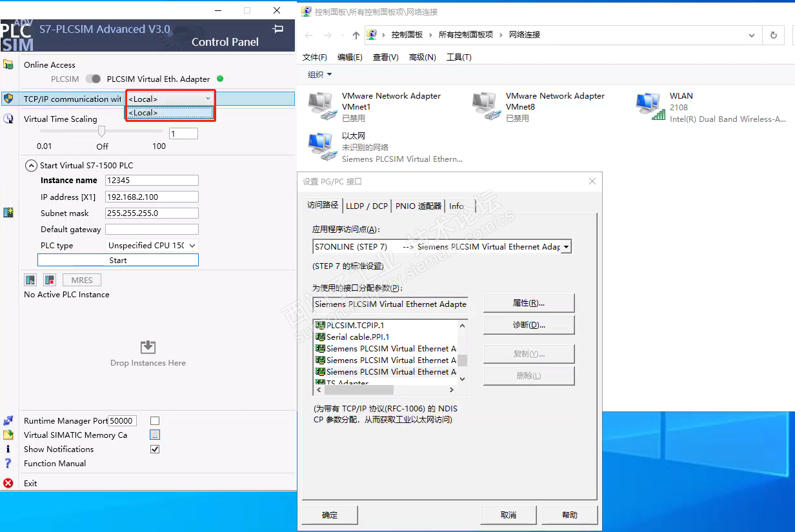795x532 pixels.
Task: Click the PLCSIM.TCPIP.1 entry icon
Action: 320,325
